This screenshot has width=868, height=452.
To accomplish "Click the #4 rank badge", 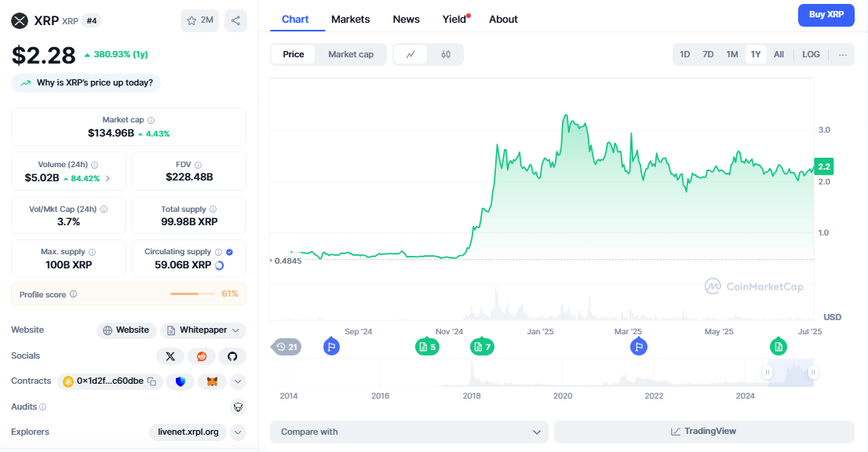I will (91, 21).
